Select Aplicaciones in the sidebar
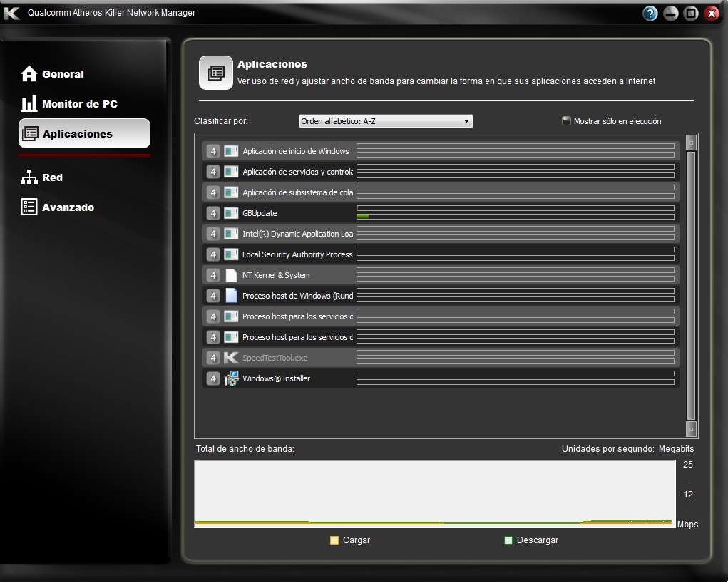This screenshot has width=728, height=583. 85,134
